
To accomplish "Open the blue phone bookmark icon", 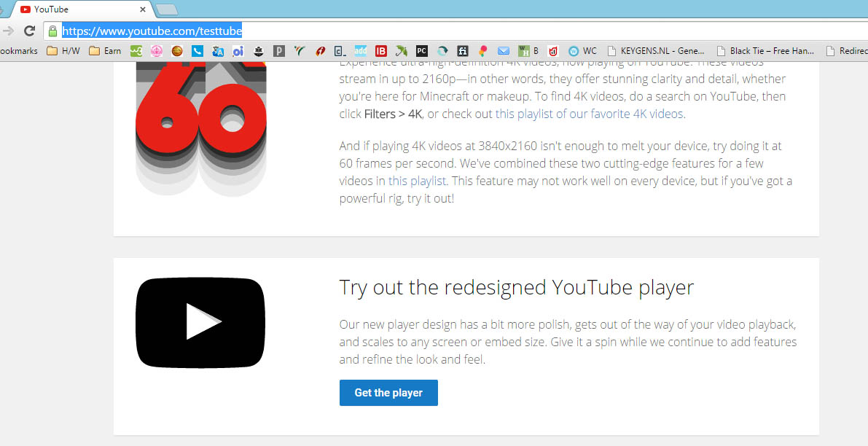I will click(x=198, y=51).
